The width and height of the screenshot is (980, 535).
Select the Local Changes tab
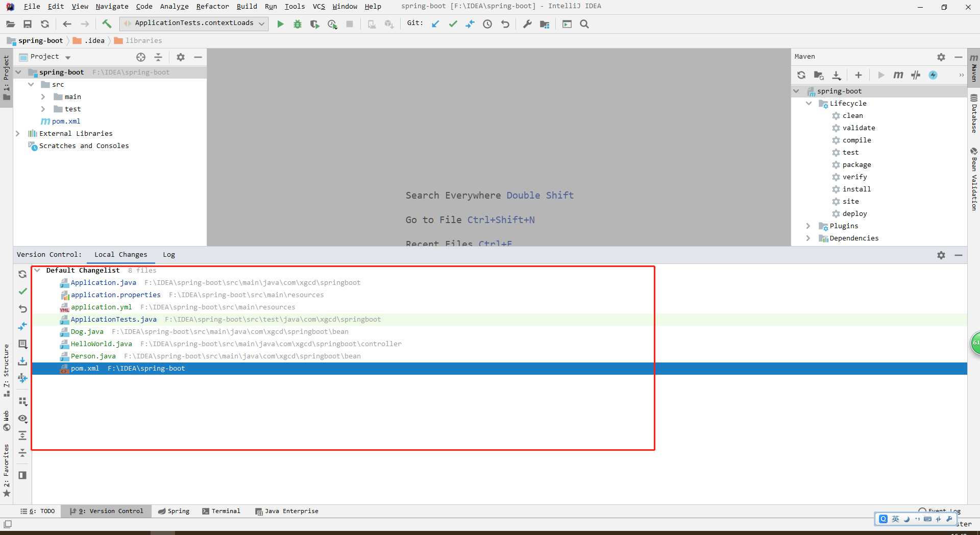pyautogui.click(x=120, y=254)
